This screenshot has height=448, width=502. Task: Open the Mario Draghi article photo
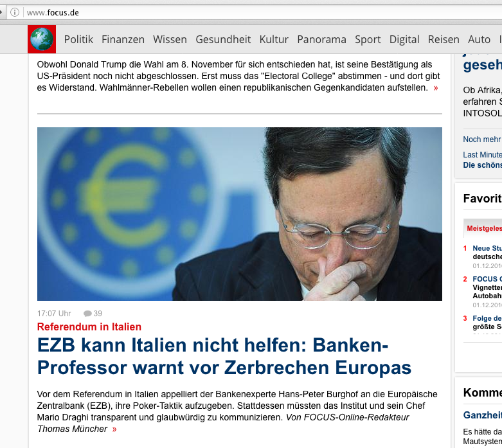pyautogui.click(x=240, y=214)
